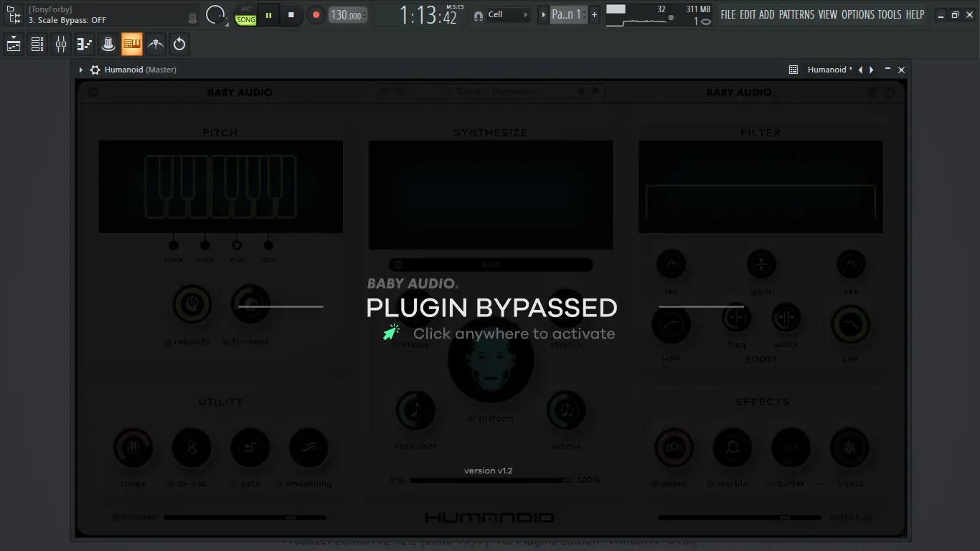Click the arrow left of pattern selector
980x551 pixels.
[x=543, y=14]
